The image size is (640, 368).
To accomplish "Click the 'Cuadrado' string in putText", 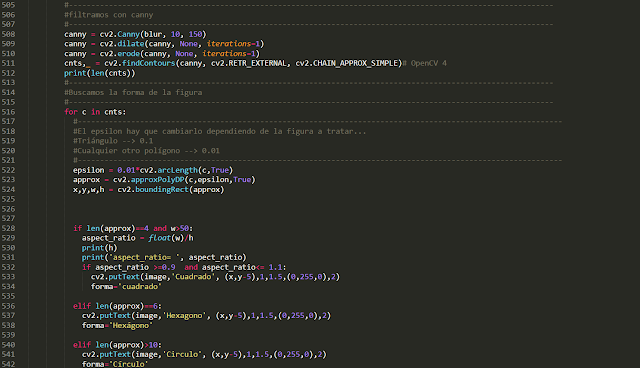I will tap(193, 277).
